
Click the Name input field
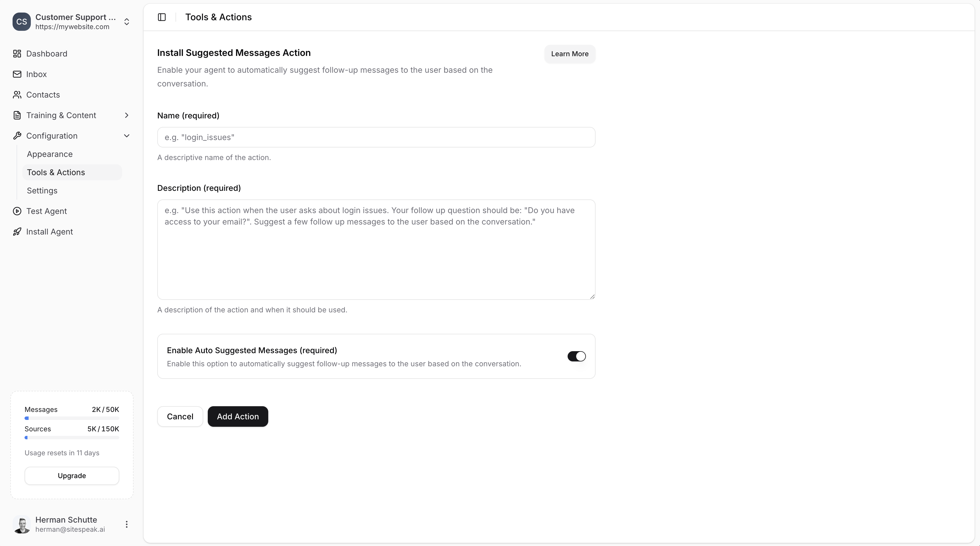coord(376,137)
